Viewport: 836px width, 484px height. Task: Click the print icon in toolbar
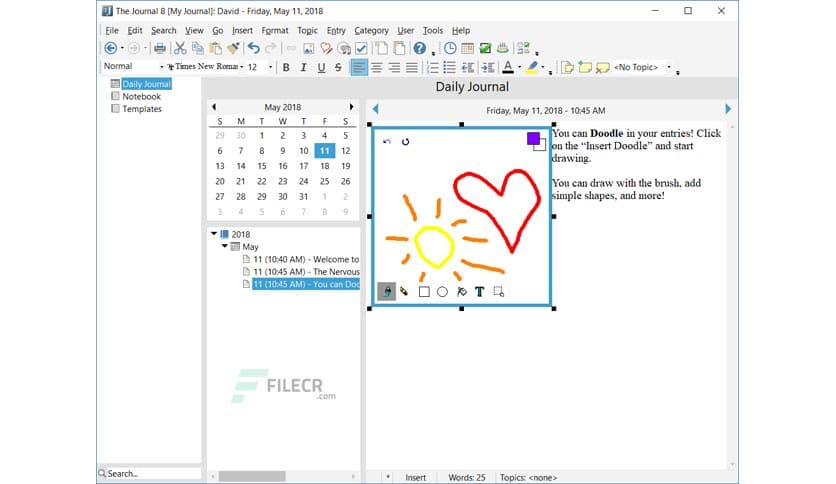coord(159,48)
